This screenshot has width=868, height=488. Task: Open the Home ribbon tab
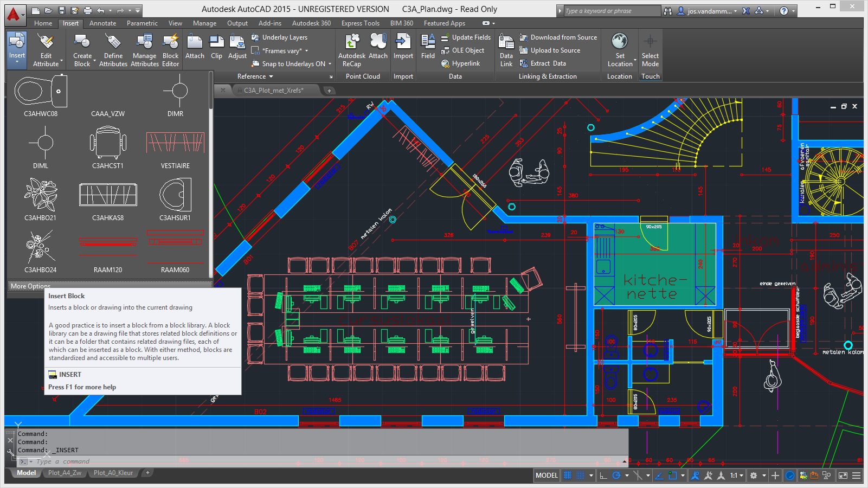[x=43, y=23]
